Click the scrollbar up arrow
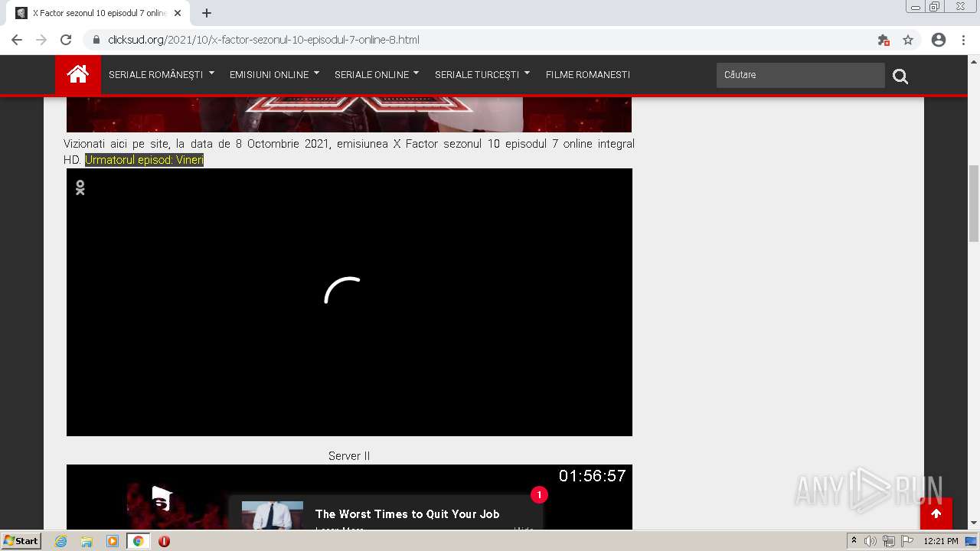 [x=974, y=61]
